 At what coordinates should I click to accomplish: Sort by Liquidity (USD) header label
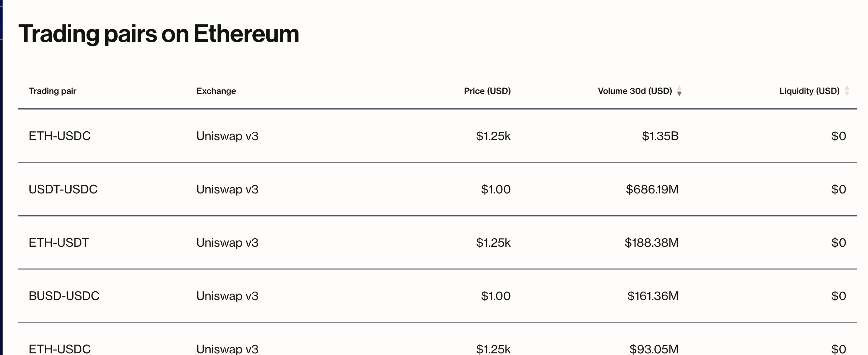coord(809,91)
